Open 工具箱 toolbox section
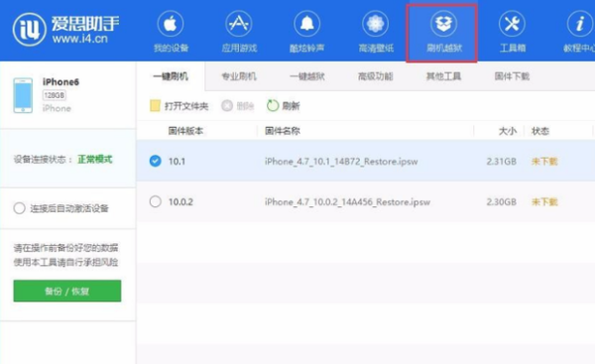Image resolution: width=595 pixels, height=364 pixels. [513, 32]
